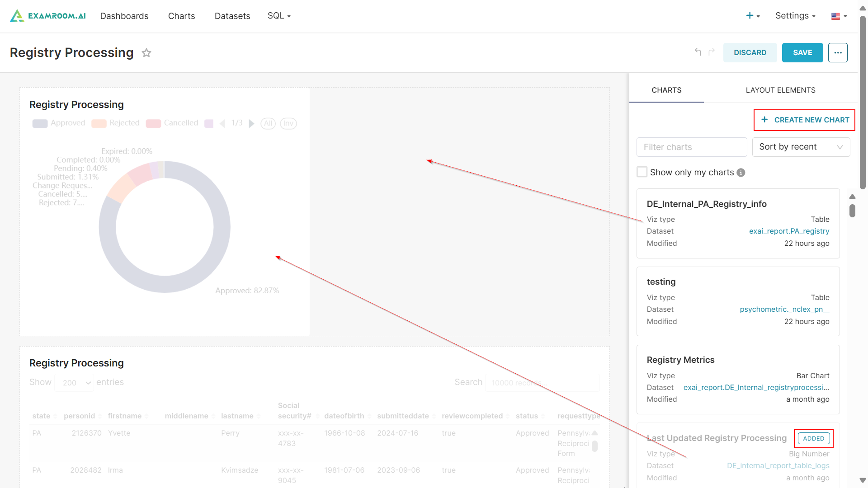
Task: Go to next legend page arrow
Action: [x=252, y=123]
